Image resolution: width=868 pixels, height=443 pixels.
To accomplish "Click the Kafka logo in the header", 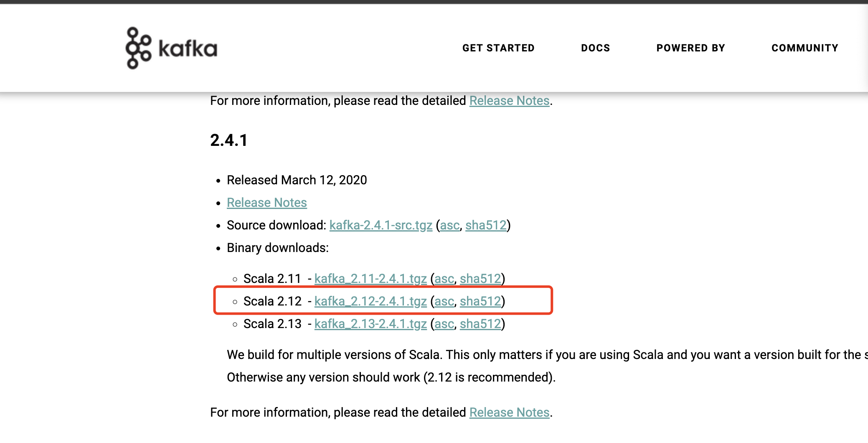I will point(171,48).
